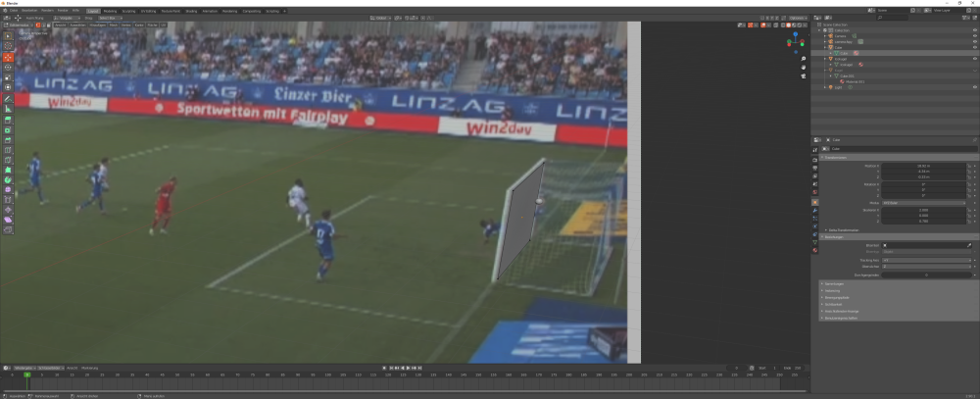This screenshot has height=399, width=980.
Task: Click the viewport navigation axis gizmo
Action: tap(795, 42)
